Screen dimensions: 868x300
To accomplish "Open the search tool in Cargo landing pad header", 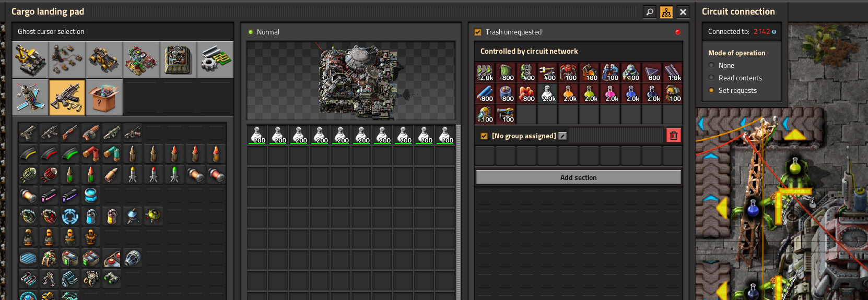I will (649, 11).
